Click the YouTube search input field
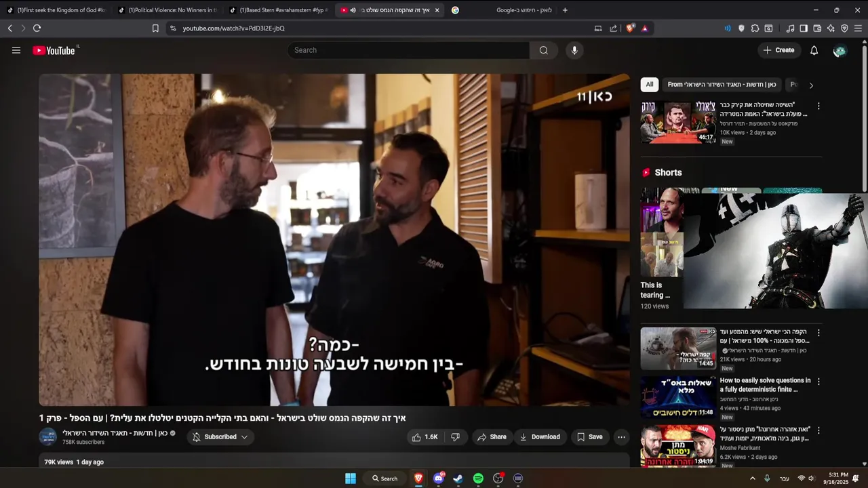The image size is (868, 488). pos(408,50)
